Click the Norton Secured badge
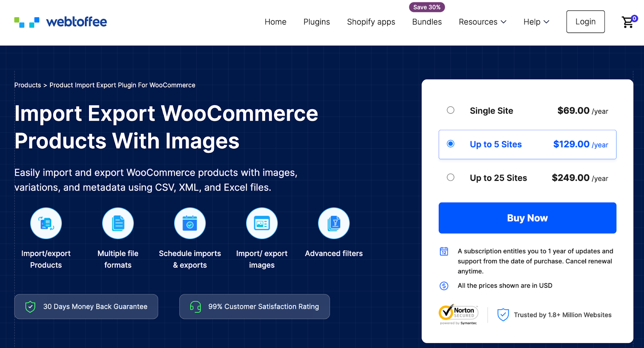644x348 pixels. point(458,314)
